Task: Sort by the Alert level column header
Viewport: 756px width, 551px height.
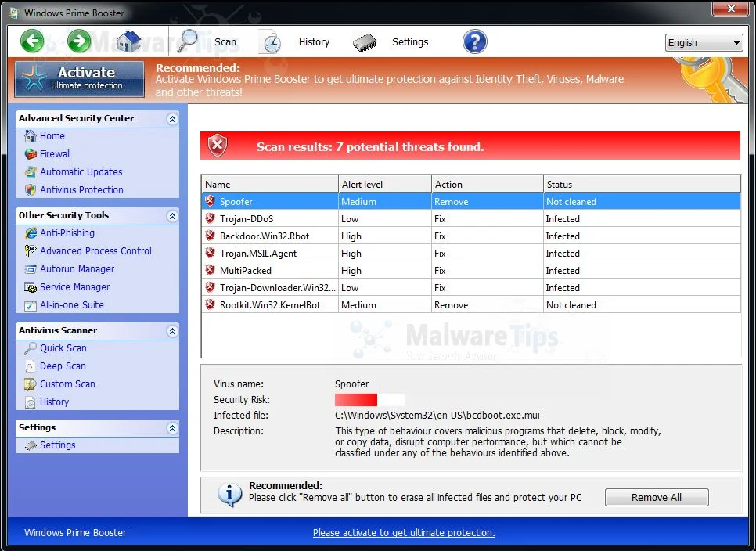Action: pyautogui.click(x=385, y=184)
